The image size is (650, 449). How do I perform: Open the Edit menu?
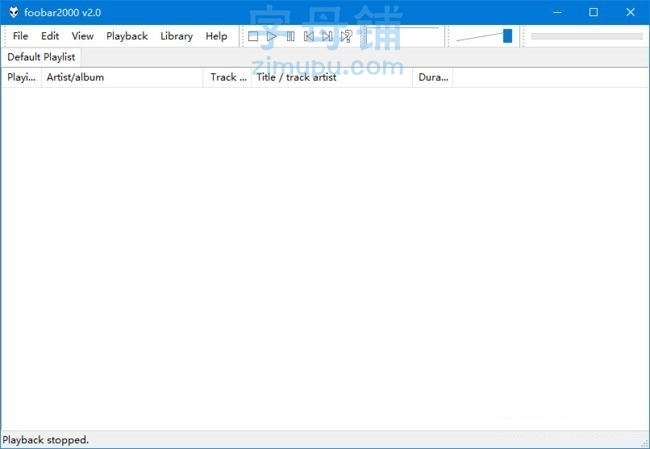[x=50, y=36]
